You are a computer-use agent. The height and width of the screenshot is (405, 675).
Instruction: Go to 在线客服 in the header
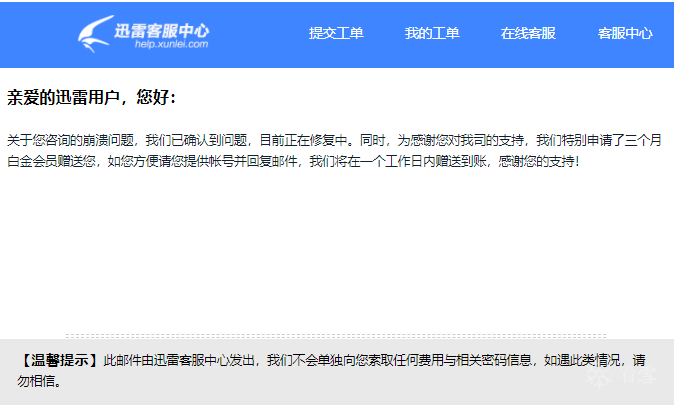pos(528,33)
